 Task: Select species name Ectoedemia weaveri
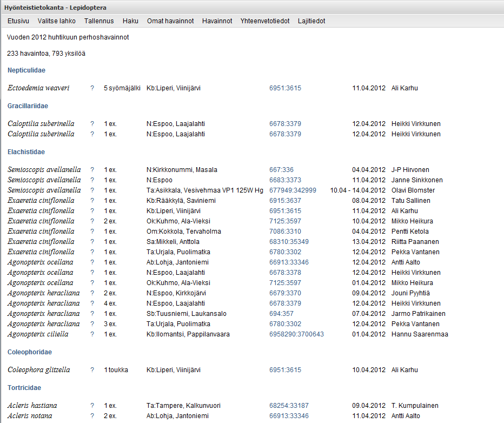tap(38, 88)
